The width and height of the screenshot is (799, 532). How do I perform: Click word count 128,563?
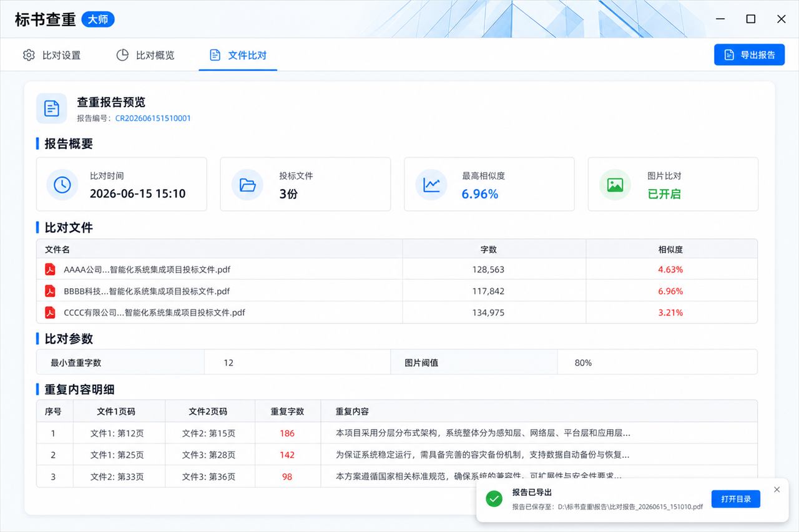(488, 270)
